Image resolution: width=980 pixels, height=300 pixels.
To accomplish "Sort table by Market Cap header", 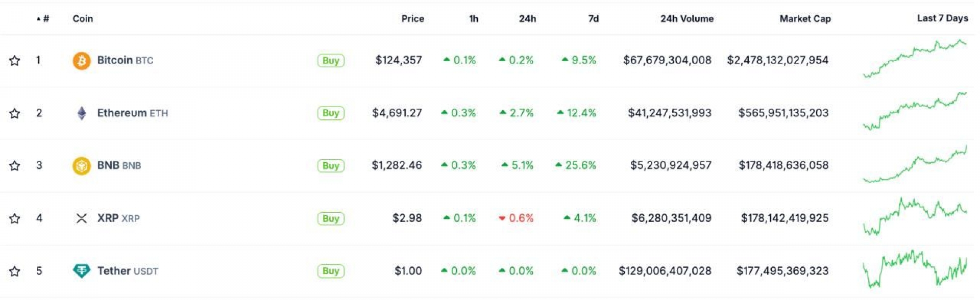I will click(x=805, y=19).
